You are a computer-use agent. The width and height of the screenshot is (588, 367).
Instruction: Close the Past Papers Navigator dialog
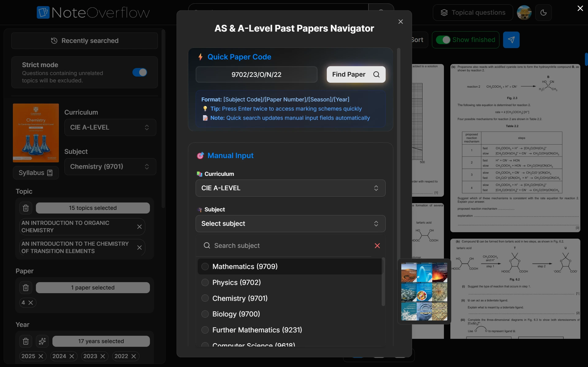tap(401, 21)
